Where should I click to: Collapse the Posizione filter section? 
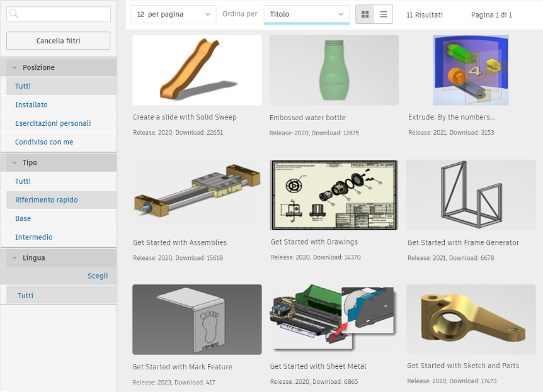pyautogui.click(x=14, y=67)
